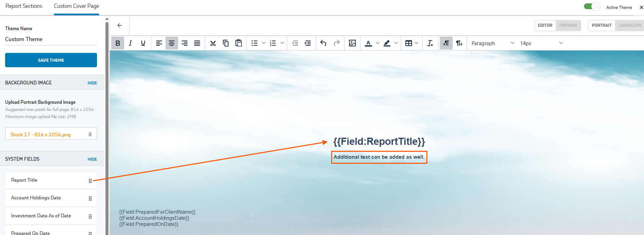Copy the selected content
The height and width of the screenshot is (235, 644).
coord(226,43)
